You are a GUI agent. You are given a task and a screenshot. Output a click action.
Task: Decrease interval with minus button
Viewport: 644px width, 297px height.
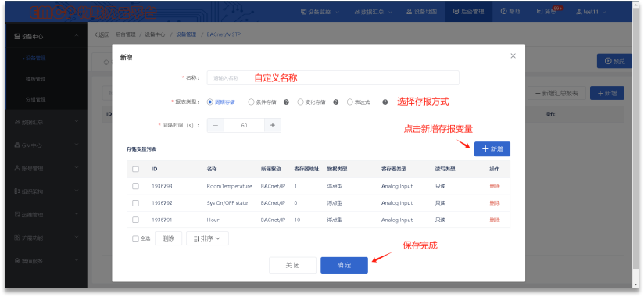click(x=215, y=126)
